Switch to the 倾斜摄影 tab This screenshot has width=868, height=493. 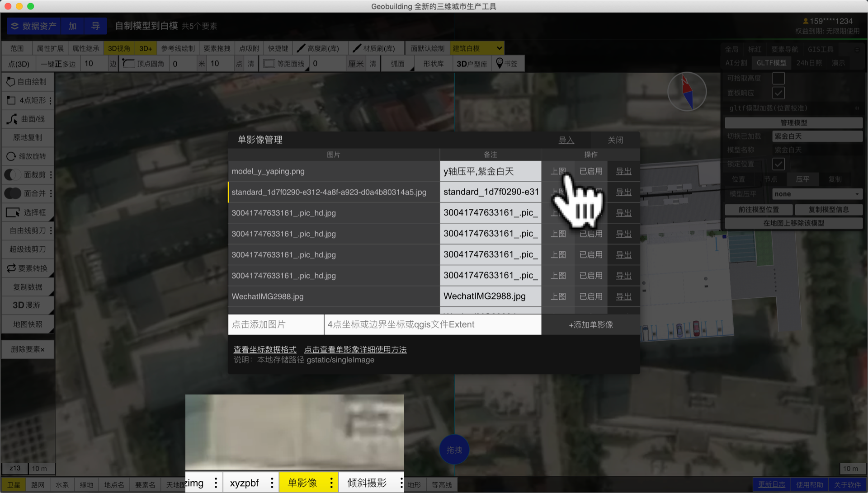click(x=367, y=483)
